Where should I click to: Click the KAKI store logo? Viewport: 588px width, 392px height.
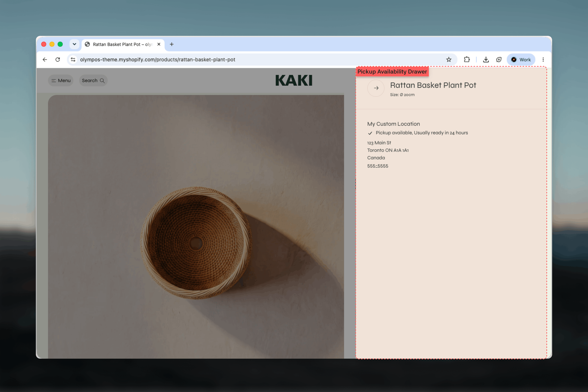pyautogui.click(x=294, y=81)
